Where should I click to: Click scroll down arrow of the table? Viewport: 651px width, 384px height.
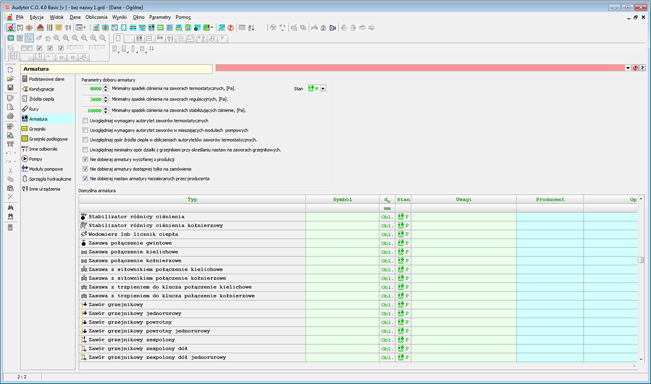641,360
